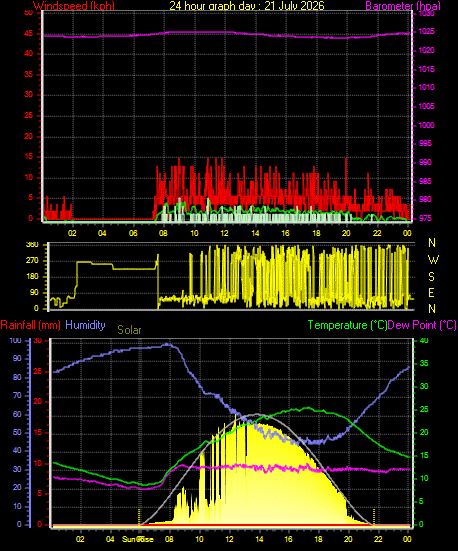The width and height of the screenshot is (458, 551).
Task: Click the "Solar" legend label
Action: pos(129,330)
